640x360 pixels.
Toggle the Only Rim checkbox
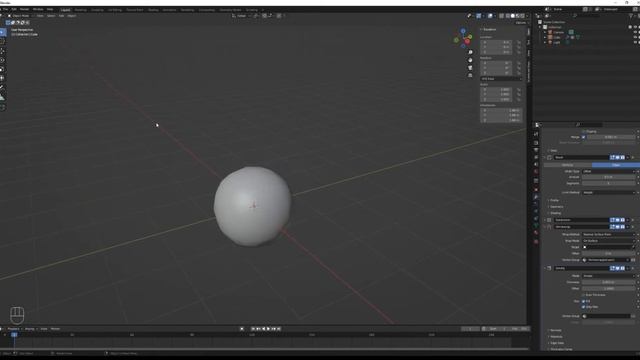[x=584, y=307]
